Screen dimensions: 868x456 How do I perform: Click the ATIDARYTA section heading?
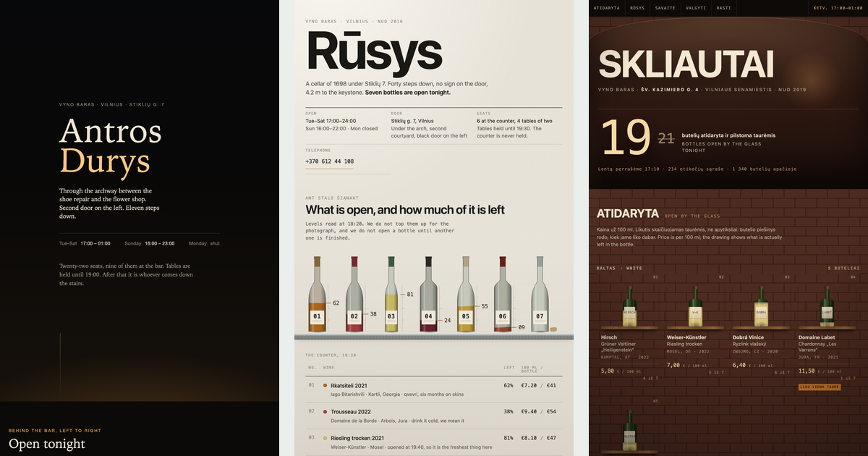pyautogui.click(x=628, y=214)
